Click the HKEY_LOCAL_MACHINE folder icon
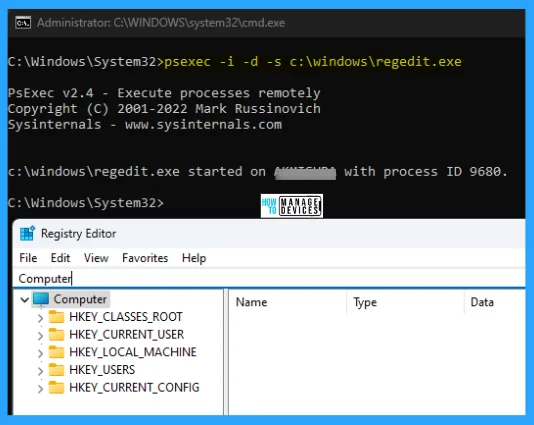Image resolution: width=534 pixels, height=425 pixels. pyautogui.click(x=56, y=352)
